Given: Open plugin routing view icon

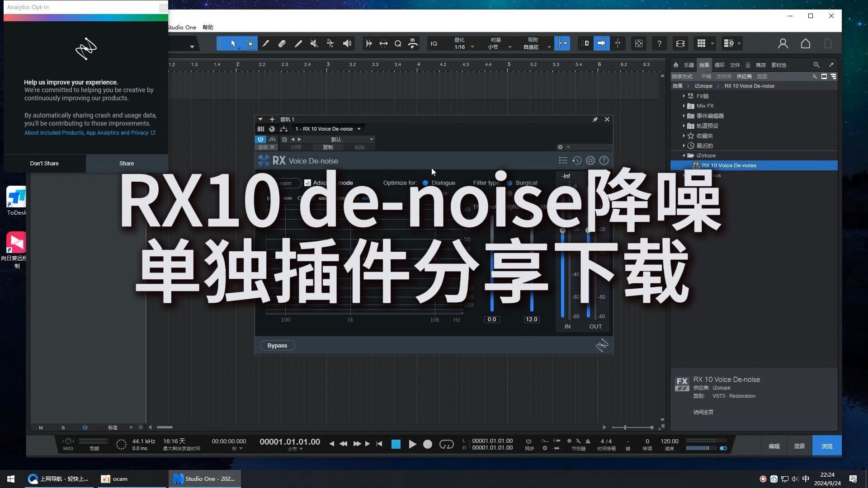Looking at the screenshot, I should (x=283, y=129).
